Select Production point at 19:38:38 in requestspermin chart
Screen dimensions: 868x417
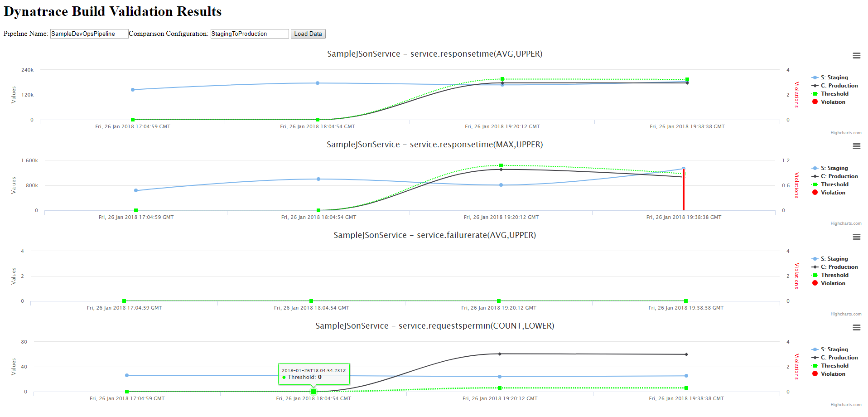pyautogui.click(x=686, y=354)
